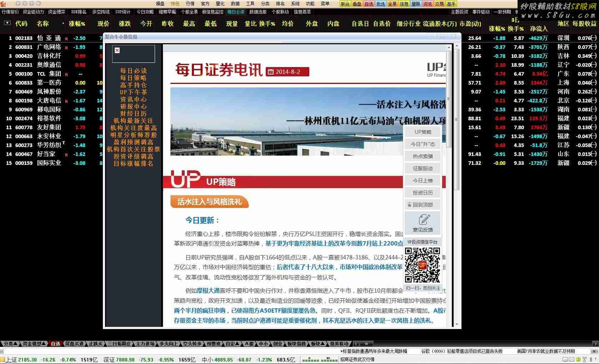Click the small icon left of 上证 index
This screenshot has height=364, width=599.
(3, 360)
